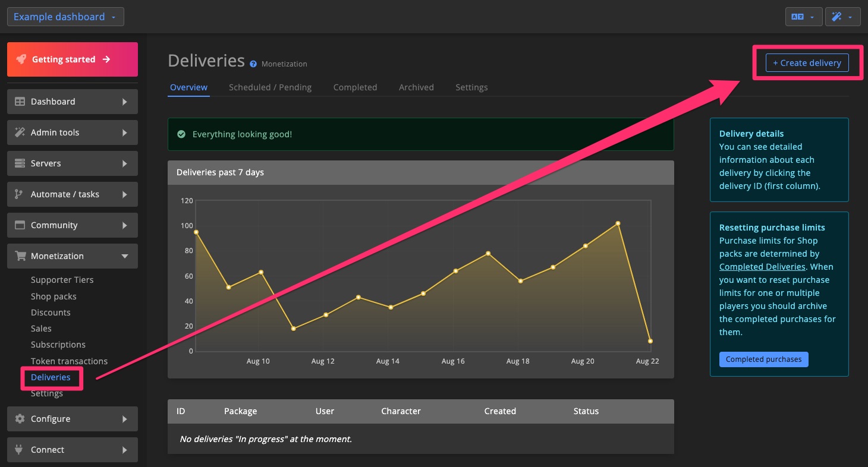
Task: Collapse the Monetization sidebar section
Action: click(73, 256)
